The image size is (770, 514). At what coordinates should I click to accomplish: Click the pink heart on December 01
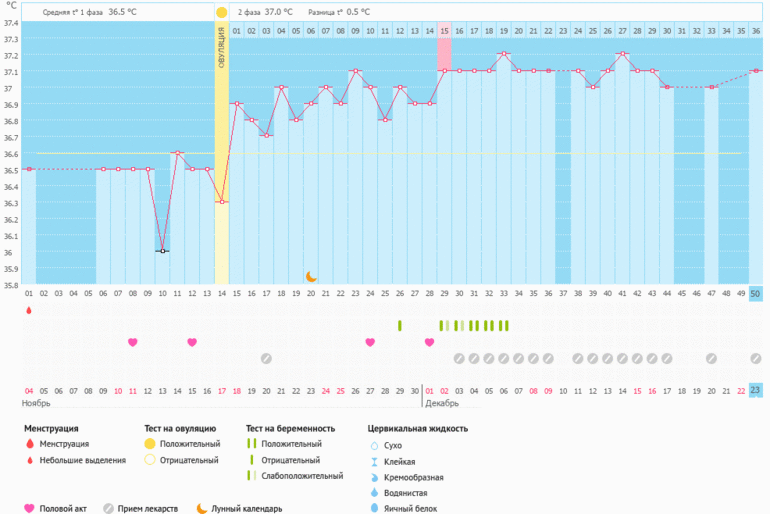(x=429, y=342)
